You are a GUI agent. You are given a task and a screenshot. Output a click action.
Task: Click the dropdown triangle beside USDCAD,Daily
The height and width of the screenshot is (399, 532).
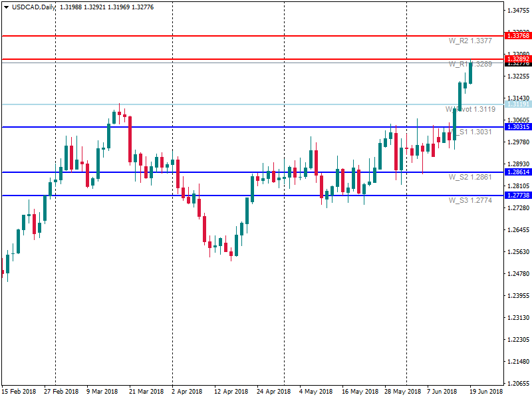[6, 7]
